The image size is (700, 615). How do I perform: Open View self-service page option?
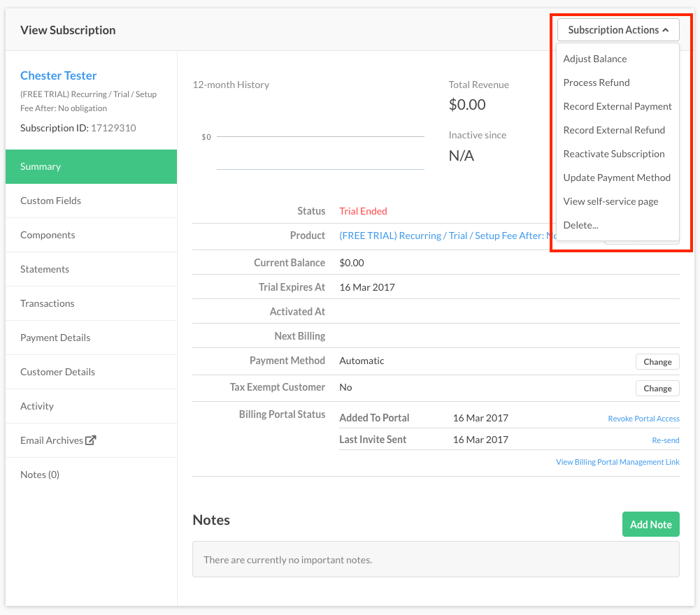pos(610,201)
